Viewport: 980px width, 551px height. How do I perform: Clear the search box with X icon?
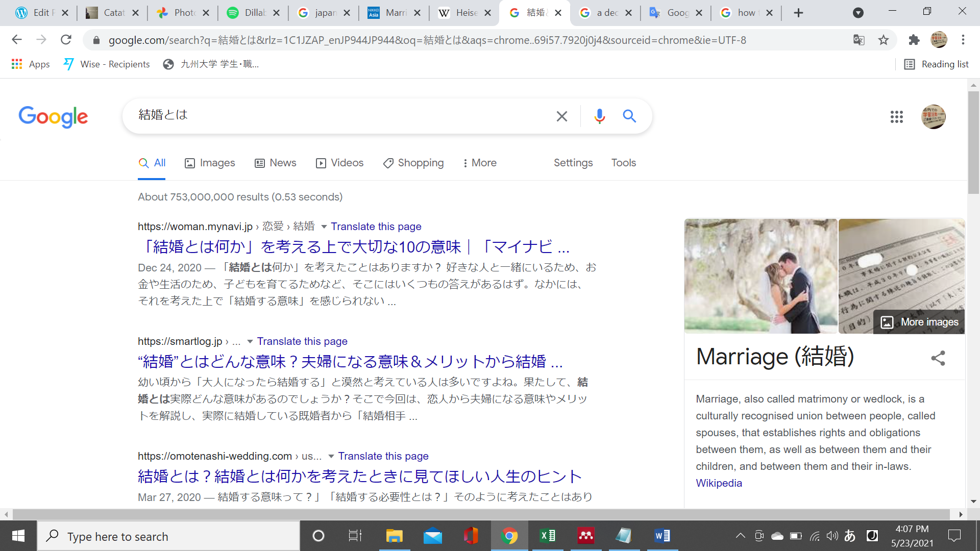coord(561,116)
